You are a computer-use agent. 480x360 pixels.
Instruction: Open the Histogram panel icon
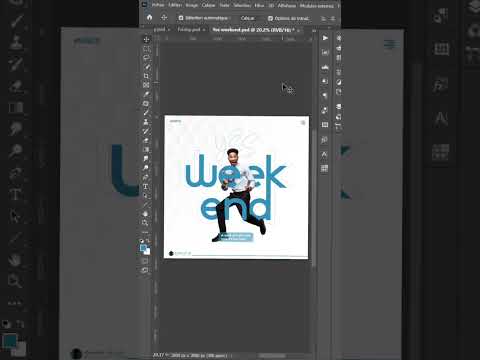click(325, 67)
